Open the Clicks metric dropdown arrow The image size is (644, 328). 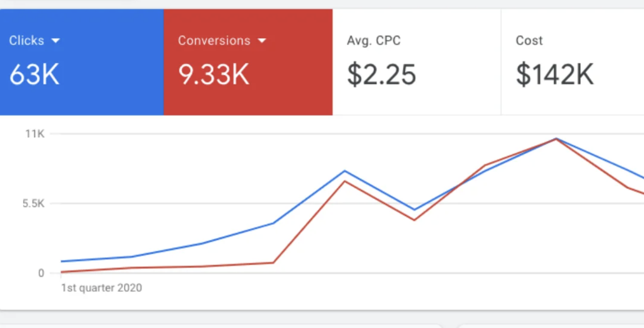pyautogui.click(x=56, y=41)
